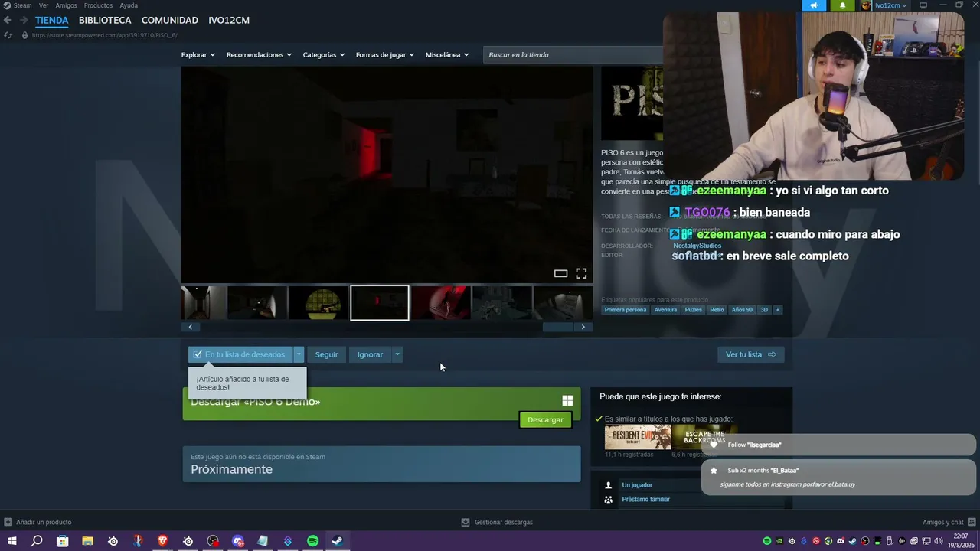Open Spotify icon in system tray

[x=767, y=541]
